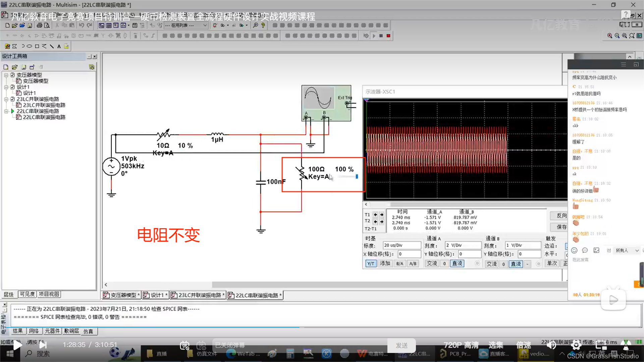Collapse the 设计1 tree node
Viewport: 644px width, 362px height.
(x=6, y=87)
